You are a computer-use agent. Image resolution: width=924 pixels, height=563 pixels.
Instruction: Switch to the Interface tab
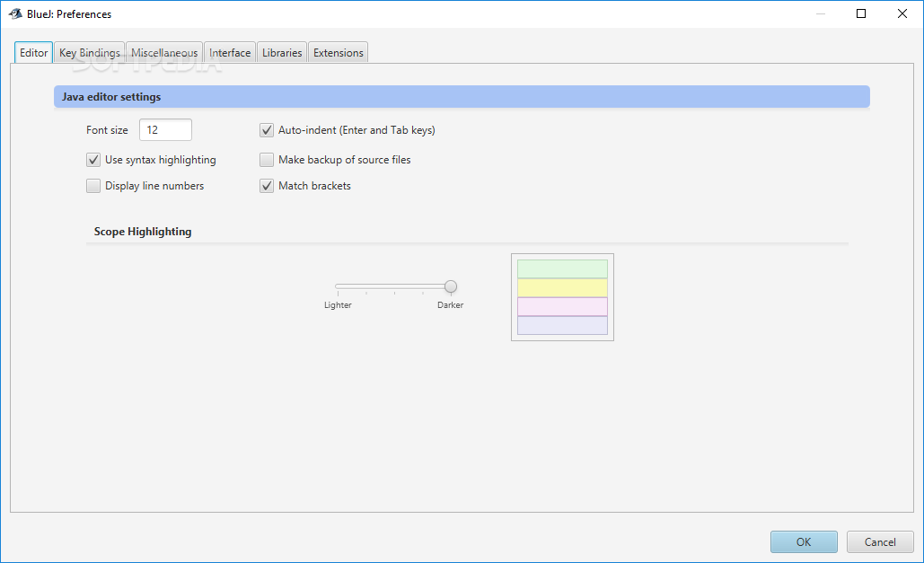[x=230, y=52]
